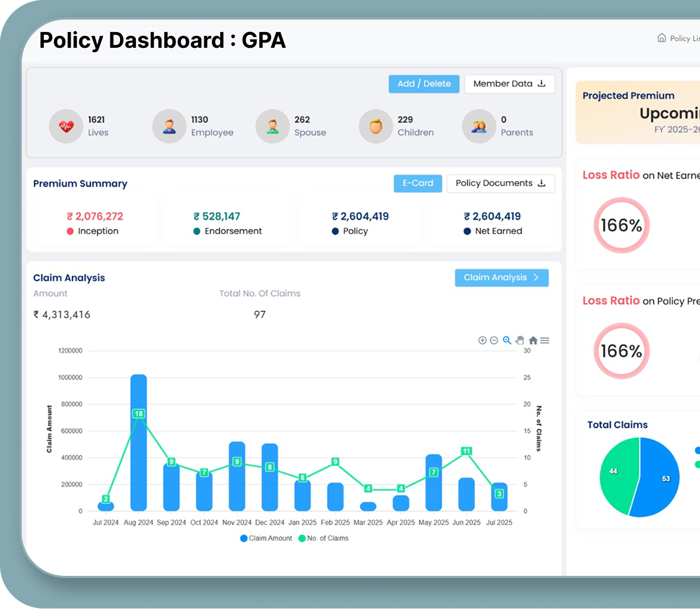Open the chart options hamburger menu
Viewport: 700px width, 609px height.
[x=545, y=340]
